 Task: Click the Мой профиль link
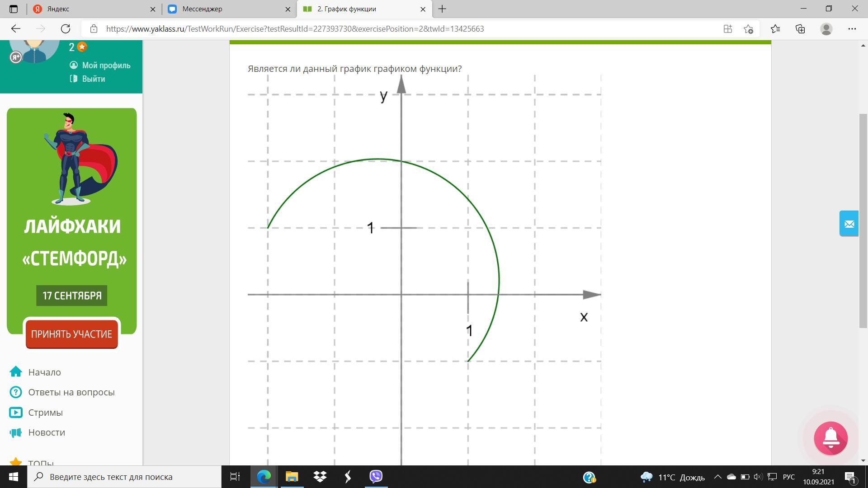tap(106, 66)
